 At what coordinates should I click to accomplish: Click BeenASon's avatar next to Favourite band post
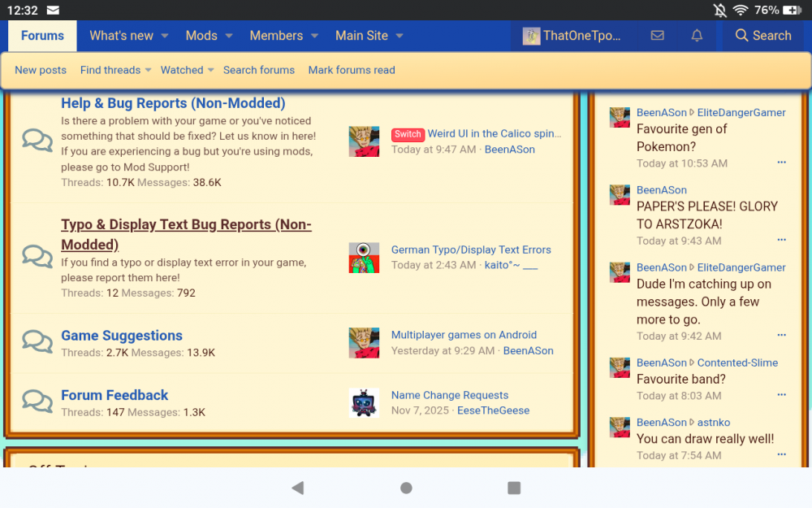(x=620, y=367)
